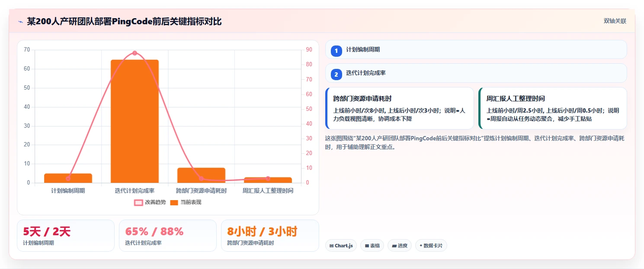Click the trend line peak point at 88

tap(135, 53)
